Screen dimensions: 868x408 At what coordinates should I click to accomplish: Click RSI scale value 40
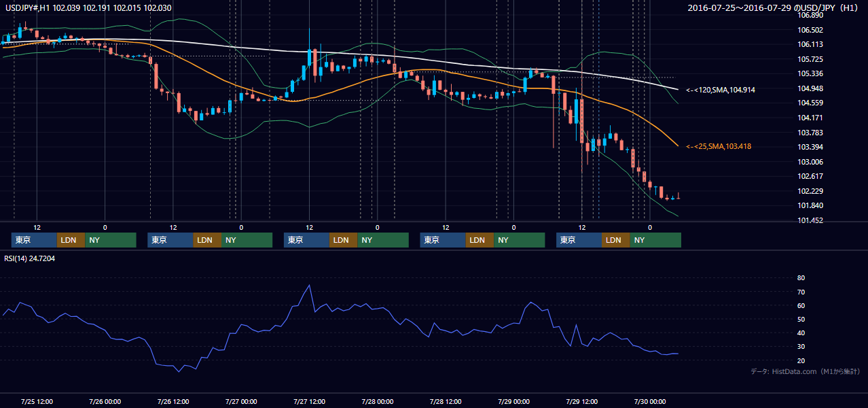click(801, 333)
